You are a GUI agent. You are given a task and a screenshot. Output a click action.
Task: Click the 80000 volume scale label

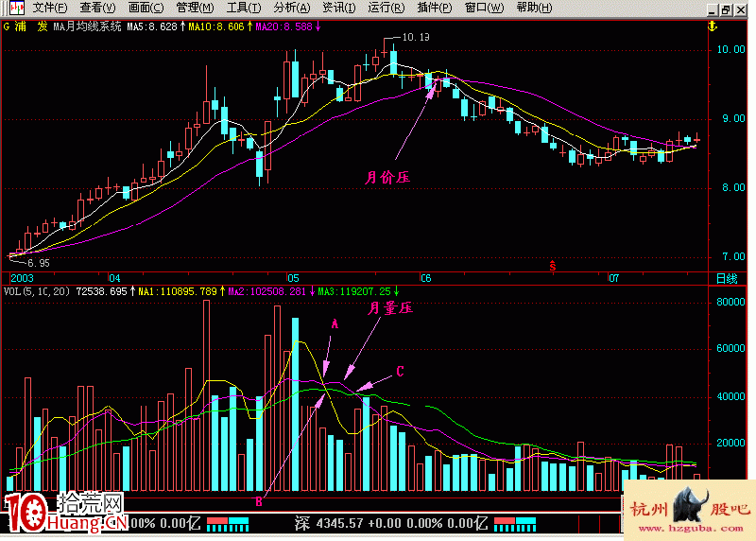730,302
